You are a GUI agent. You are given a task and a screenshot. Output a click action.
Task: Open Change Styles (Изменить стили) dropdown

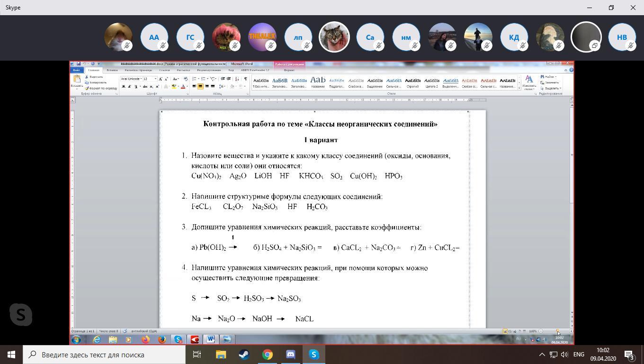pyautogui.click(x=529, y=83)
